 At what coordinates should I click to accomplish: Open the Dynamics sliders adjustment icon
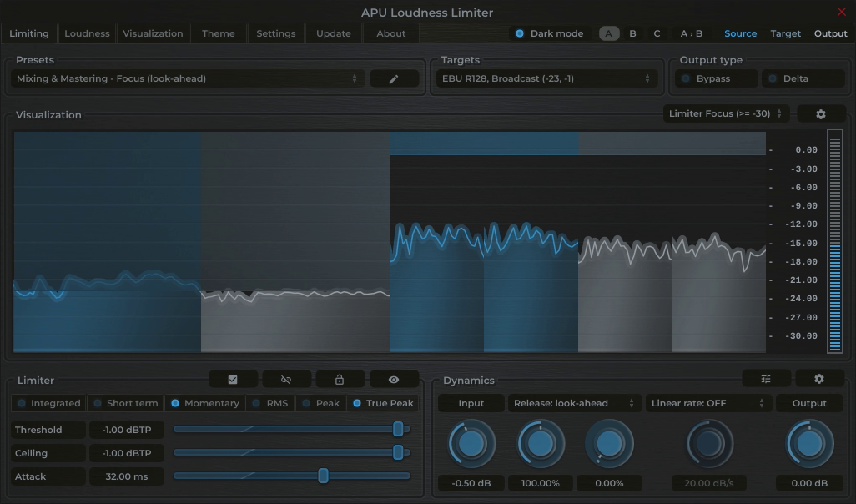765,378
